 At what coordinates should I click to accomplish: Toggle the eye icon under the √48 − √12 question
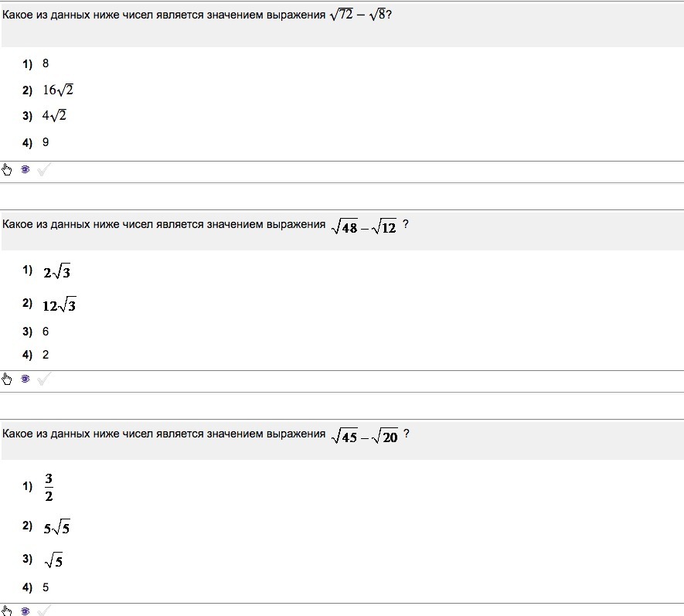[x=26, y=379]
